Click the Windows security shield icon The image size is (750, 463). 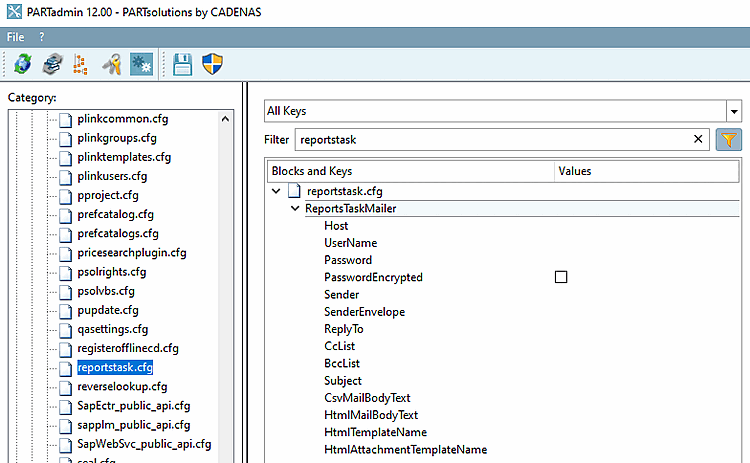tap(212, 65)
